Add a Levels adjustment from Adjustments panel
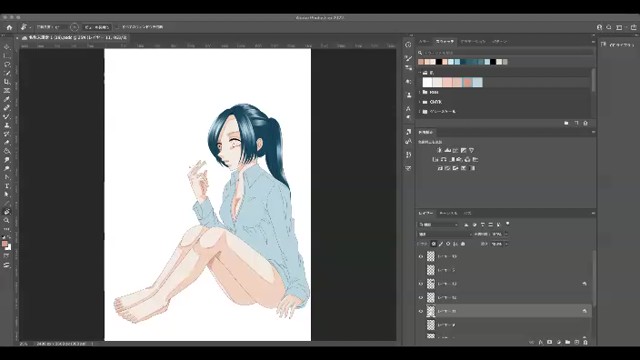640x360 pixels. coord(448,150)
